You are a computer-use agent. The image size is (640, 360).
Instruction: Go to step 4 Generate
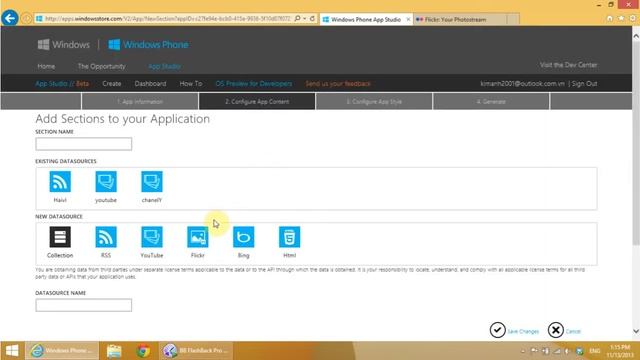(491, 101)
